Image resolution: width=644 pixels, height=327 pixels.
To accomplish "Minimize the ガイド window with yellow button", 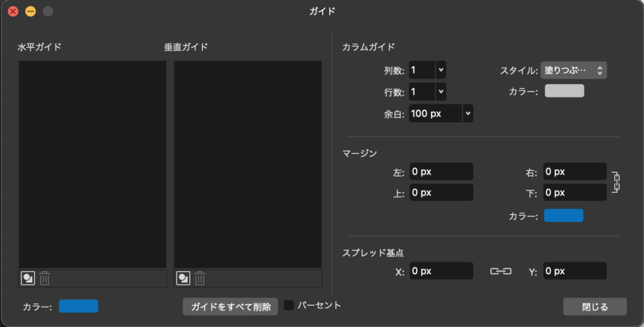I will (x=30, y=11).
